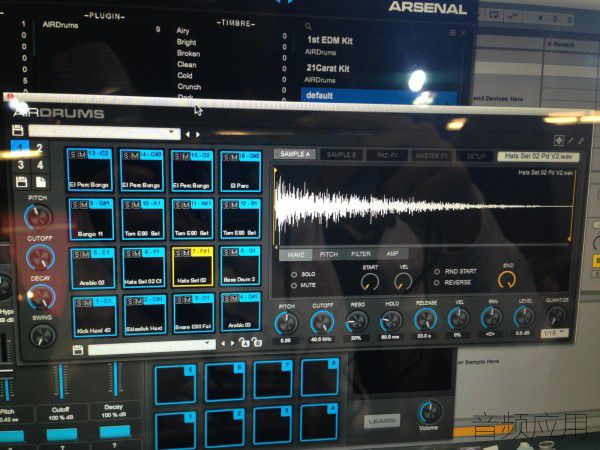Click the Volume knob in back window
This screenshot has height=450, width=600.
click(x=430, y=412)
